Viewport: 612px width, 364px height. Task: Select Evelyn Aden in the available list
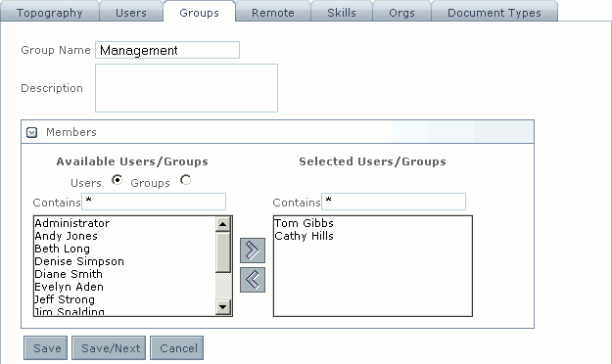click(124, 287)
